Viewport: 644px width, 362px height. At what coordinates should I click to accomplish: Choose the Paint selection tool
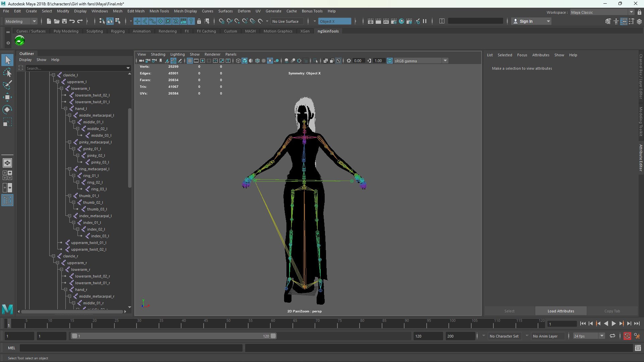(7, 85)
